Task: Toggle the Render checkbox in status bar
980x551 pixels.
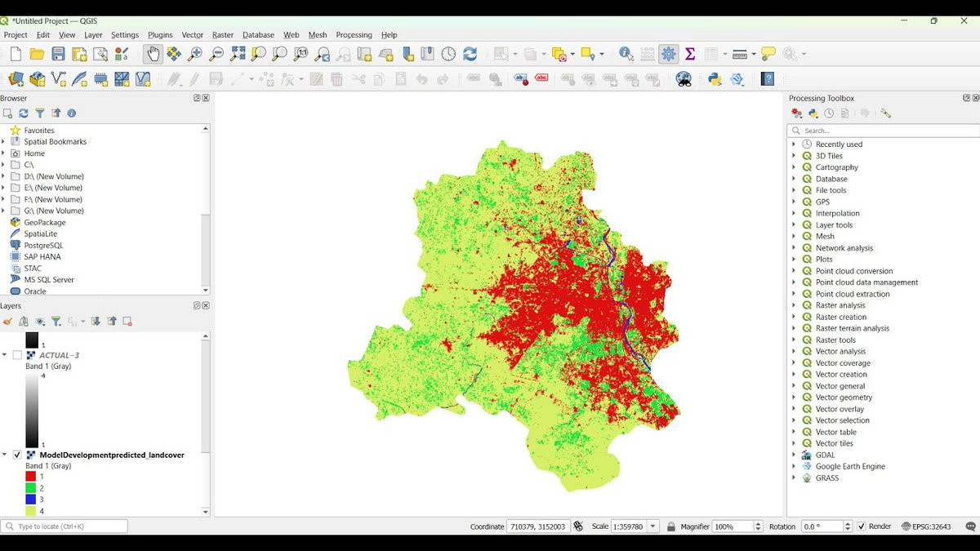Action: pyautogui.click(x=861, y=527)
